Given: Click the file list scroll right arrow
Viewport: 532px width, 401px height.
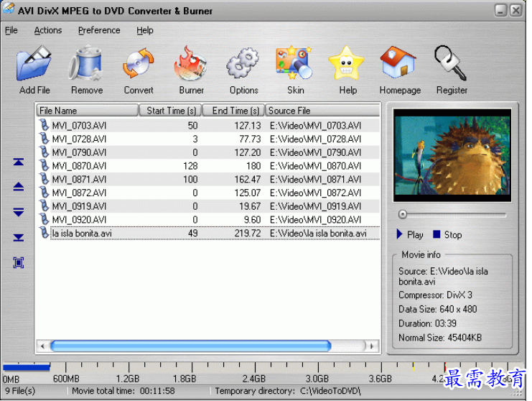Looking at the screenshot, I should click(372, 346).
